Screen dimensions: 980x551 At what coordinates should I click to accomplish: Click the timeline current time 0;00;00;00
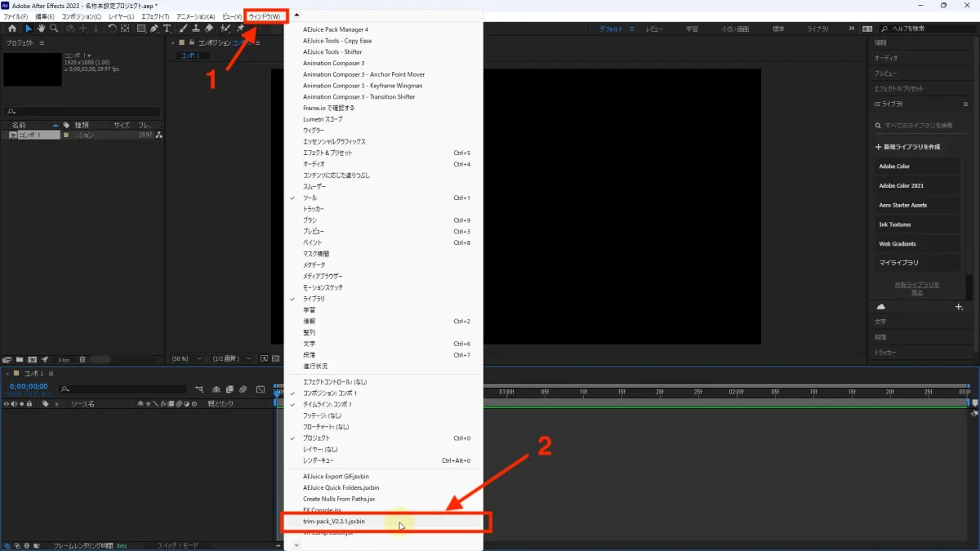(28, 386)
